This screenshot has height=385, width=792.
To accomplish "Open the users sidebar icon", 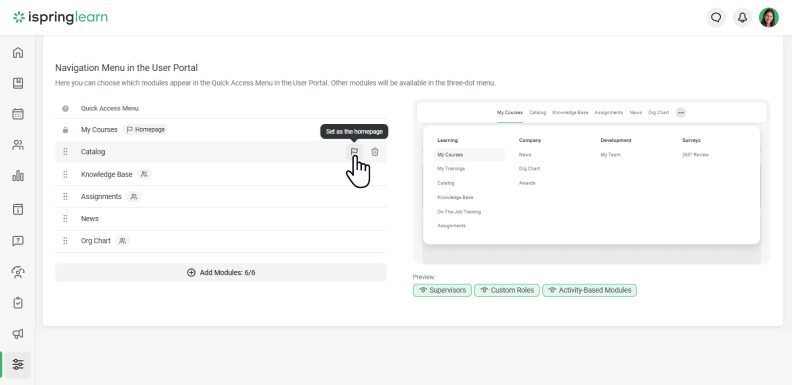I will click(18, 146).
